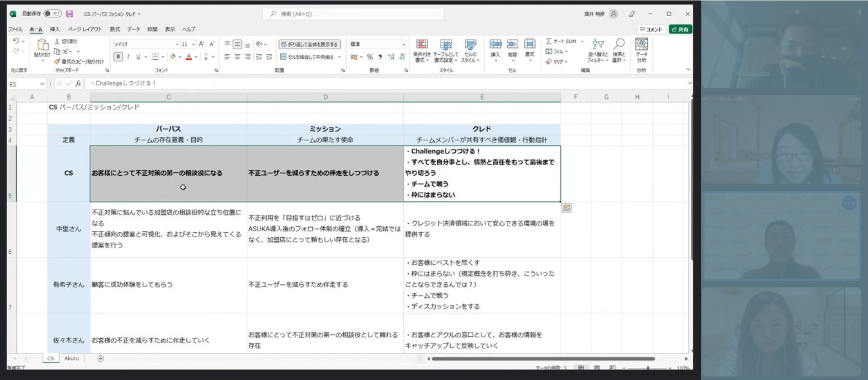This screenshot has height=380, width=868.
Task: Expand the number format dropdown
Action: pos(403,44)
